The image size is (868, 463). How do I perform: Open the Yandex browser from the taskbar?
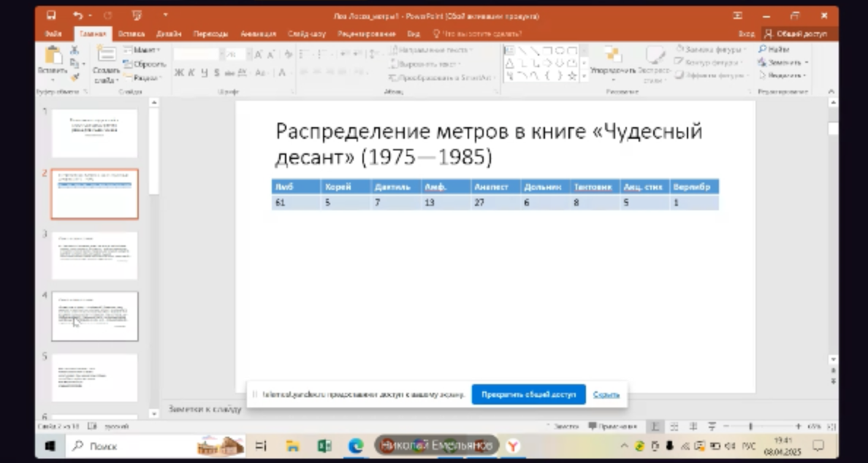tap(514, 446)
